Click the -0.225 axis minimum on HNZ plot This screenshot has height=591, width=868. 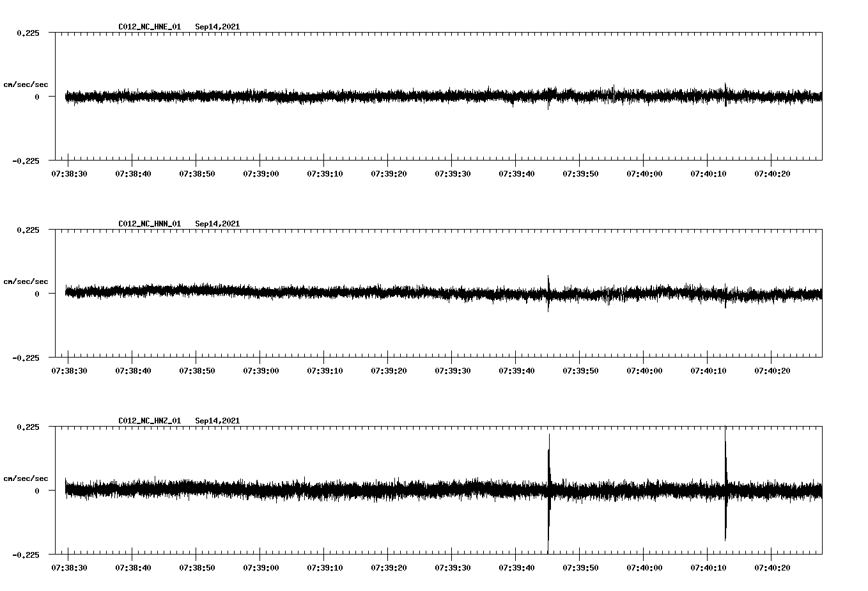point(26,555)
